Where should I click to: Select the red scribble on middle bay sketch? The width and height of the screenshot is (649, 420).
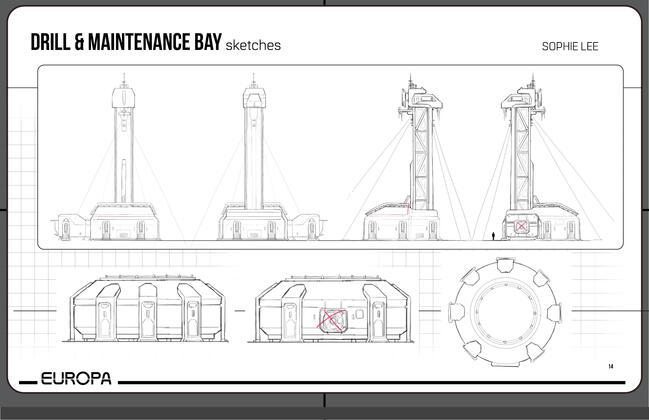(332, 322)
